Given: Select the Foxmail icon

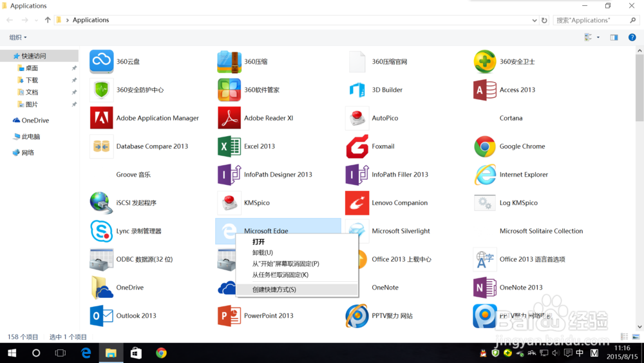Looking at the screenshot, I should pyautogui.click(x=357, y=146).
